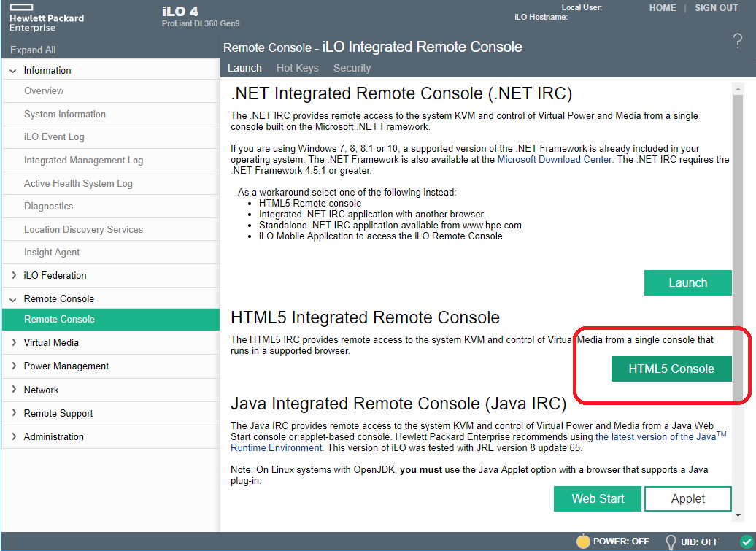
Task: Open Diagnostics page
Action: (x=111, y=207)
